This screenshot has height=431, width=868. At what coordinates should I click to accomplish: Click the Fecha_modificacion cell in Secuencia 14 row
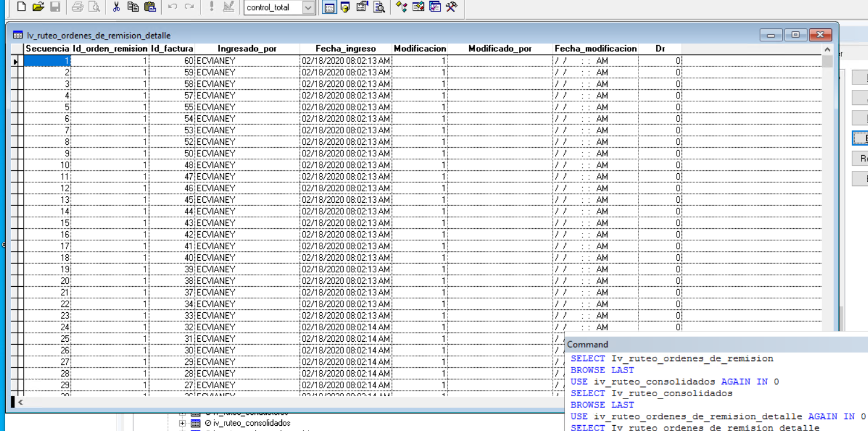[595, 211]
